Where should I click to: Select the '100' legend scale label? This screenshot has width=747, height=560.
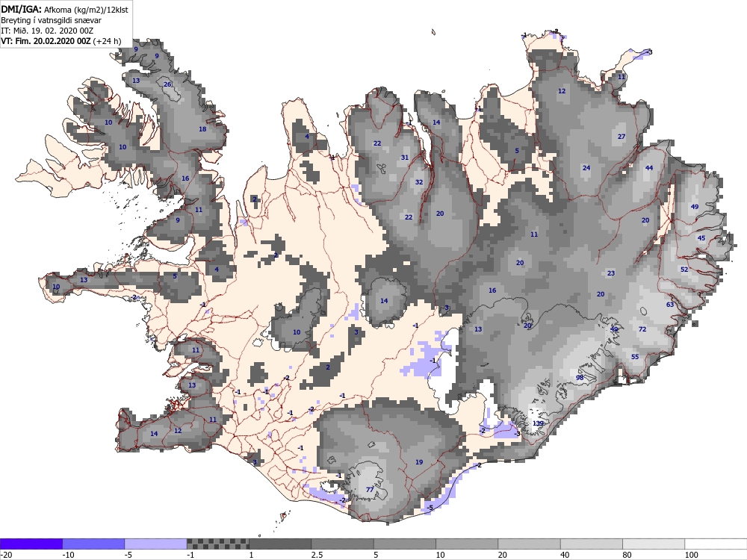pos(691,555)
